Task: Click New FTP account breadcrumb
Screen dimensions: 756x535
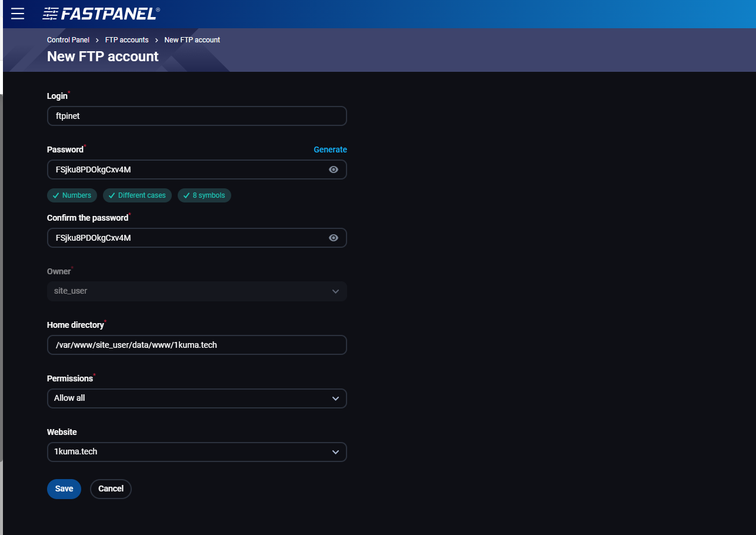Action: tap(192, 40)
